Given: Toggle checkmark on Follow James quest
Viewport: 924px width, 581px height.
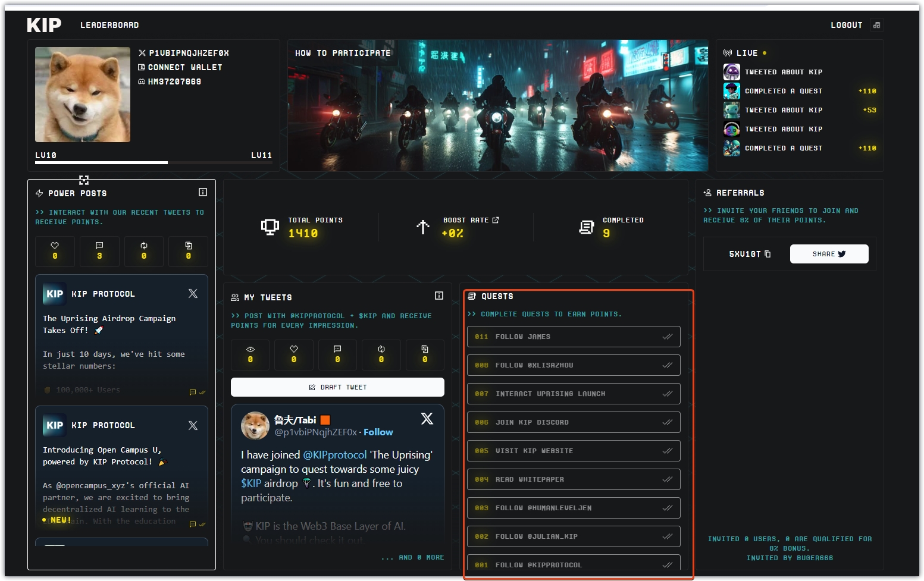Looking at the screenshot, I should (667, 337).
